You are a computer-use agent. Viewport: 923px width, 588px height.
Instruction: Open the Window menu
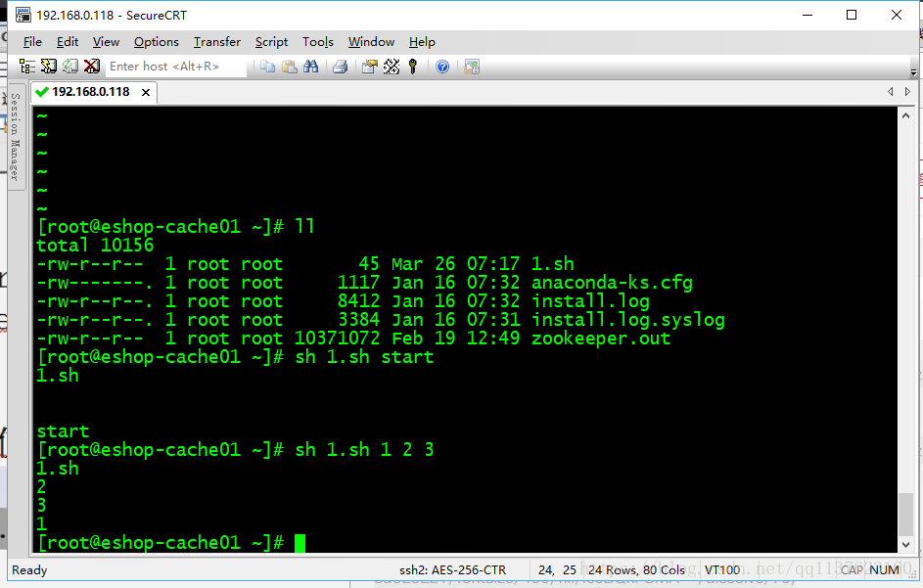pos(371,42)
